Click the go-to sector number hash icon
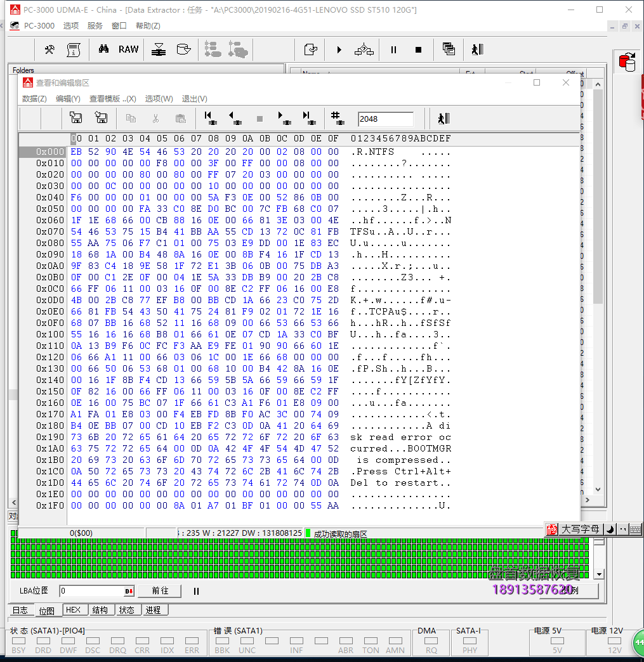Image resolution: width=644 pixels, height=662 pixels. coord(337,118)
